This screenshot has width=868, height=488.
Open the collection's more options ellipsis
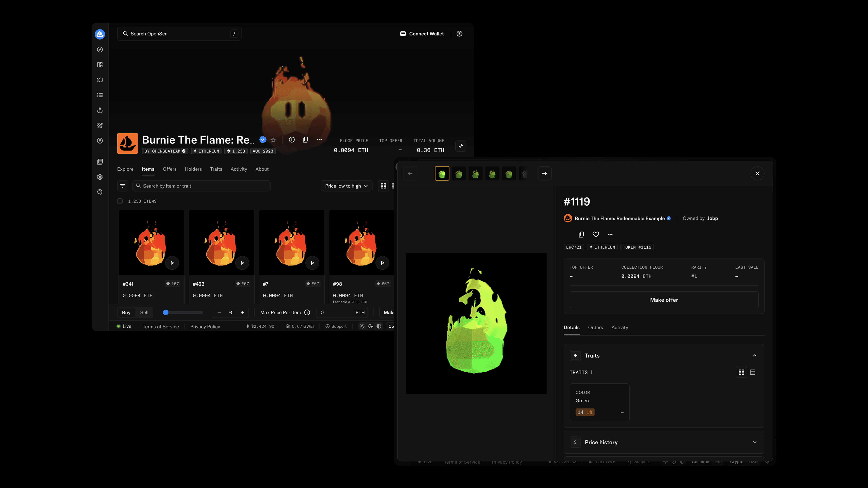point(319,139)
